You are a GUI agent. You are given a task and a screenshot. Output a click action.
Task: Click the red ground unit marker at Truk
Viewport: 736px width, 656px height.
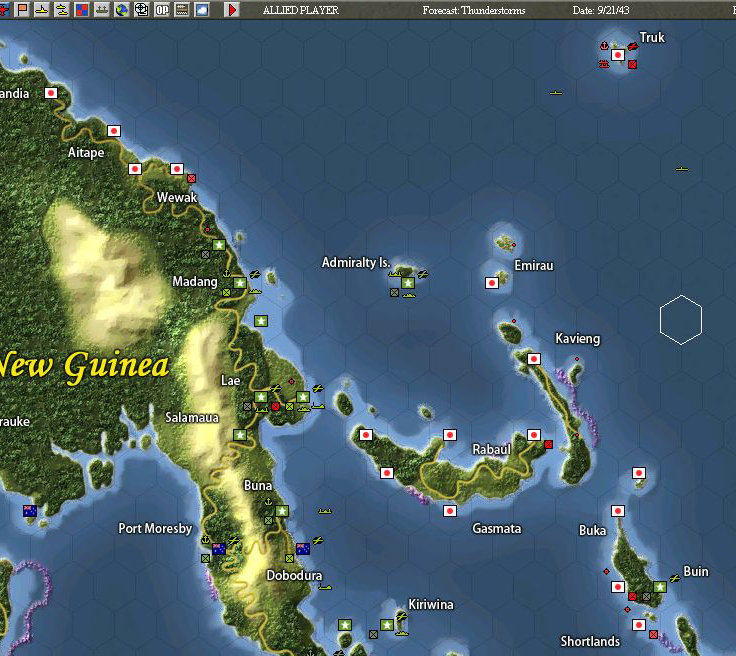pyautogui.click(x=632, y=64)
